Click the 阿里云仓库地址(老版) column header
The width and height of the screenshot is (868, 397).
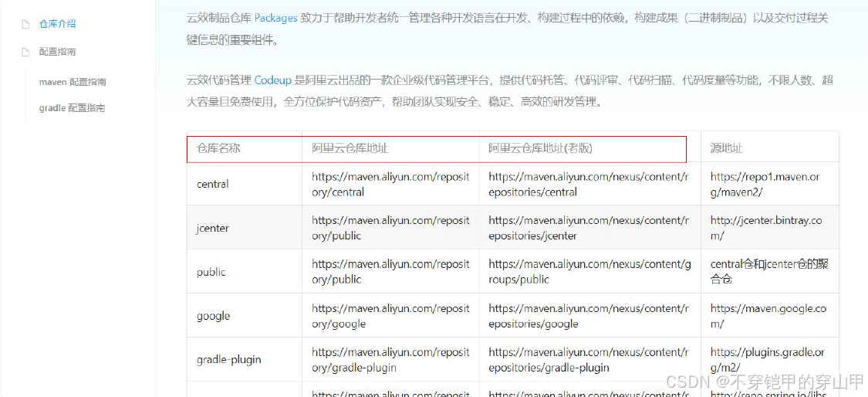[x=540, y=148]
